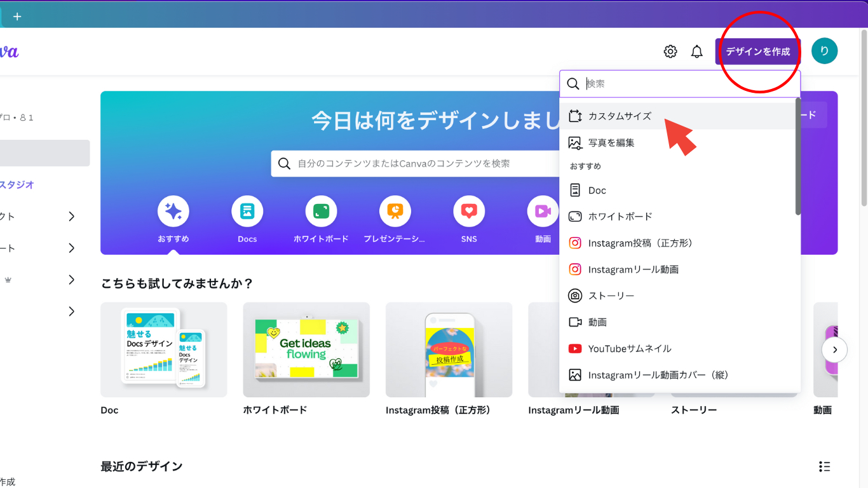Click the page's vertical scrollbar

pos(864,118)
